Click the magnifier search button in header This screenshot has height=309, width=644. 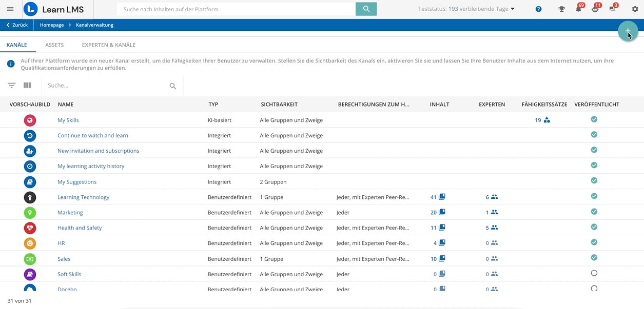(366, 9)
